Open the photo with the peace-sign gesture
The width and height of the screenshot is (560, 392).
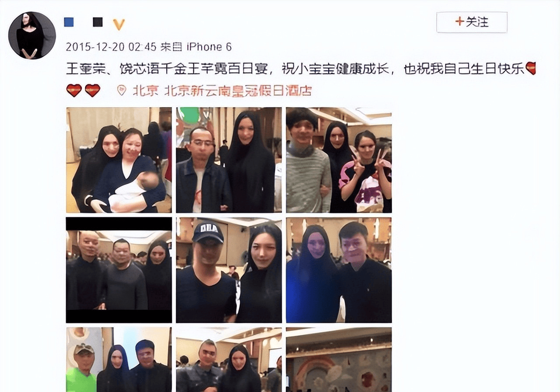339,160
